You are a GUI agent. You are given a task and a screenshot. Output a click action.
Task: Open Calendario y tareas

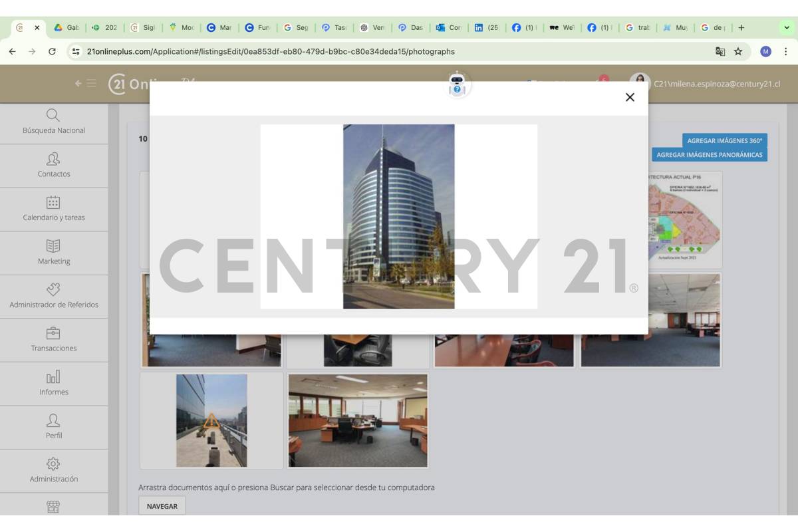pyautogui.click(x=54, y=209)
